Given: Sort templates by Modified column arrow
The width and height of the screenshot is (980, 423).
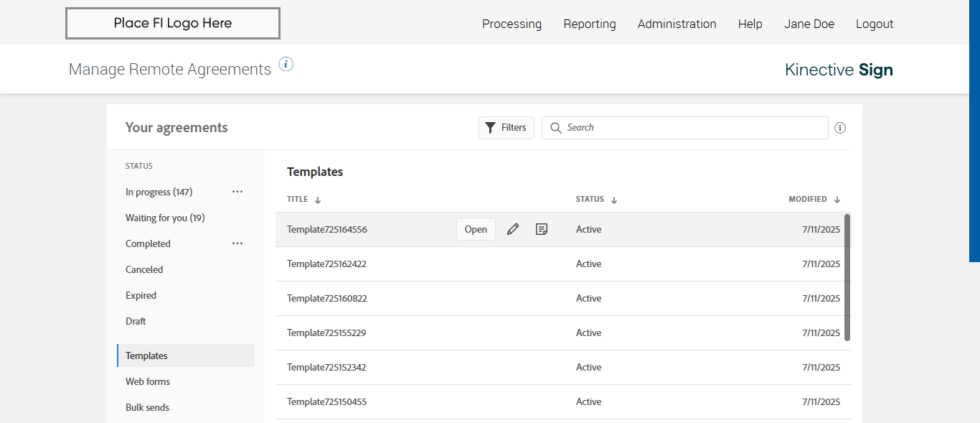Looking at the screenshot, I should 837,200.
